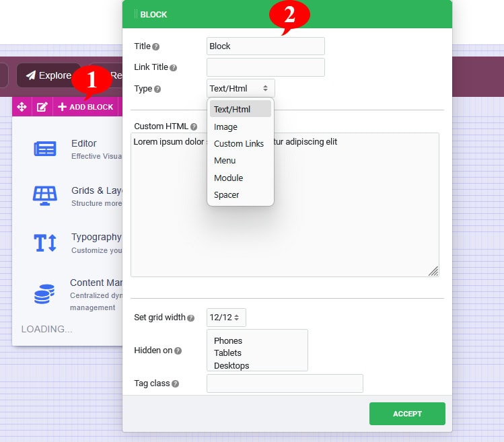
Task: Select Custom Links in the type list
Action: [240, 143]
